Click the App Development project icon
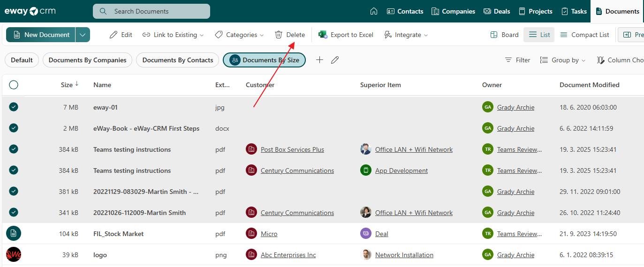Image resolution: width=644 pixels, height=267 pixels. click(x=366, y=171)
